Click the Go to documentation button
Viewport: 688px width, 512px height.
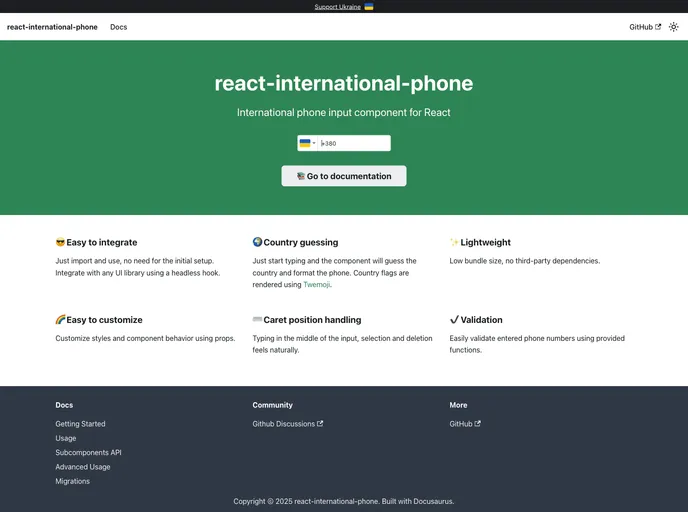(x=344, y=176)
